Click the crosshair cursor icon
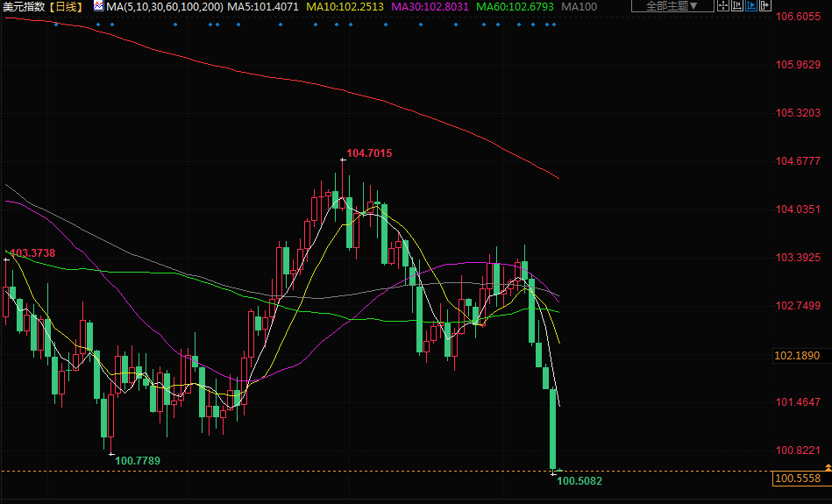This screenshot has width=832, height=504. pyautogui.click(x=724, y=6)
